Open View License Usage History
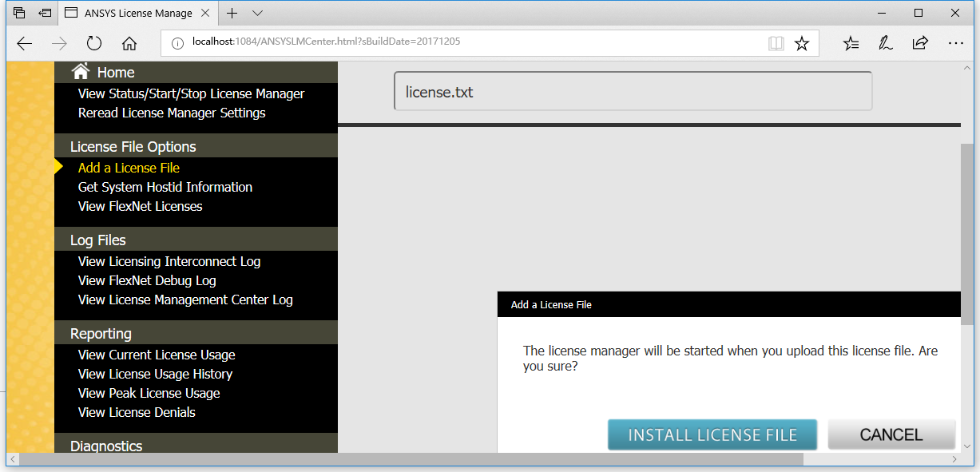 pos(155,374)
